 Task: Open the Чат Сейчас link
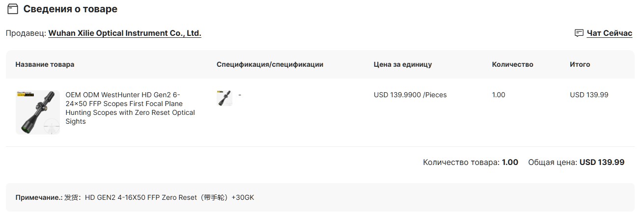(x=609, y=33)
